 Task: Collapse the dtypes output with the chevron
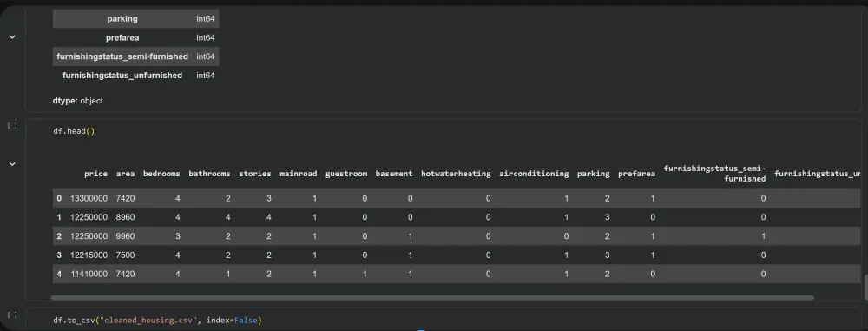click(x=12, y=37)
